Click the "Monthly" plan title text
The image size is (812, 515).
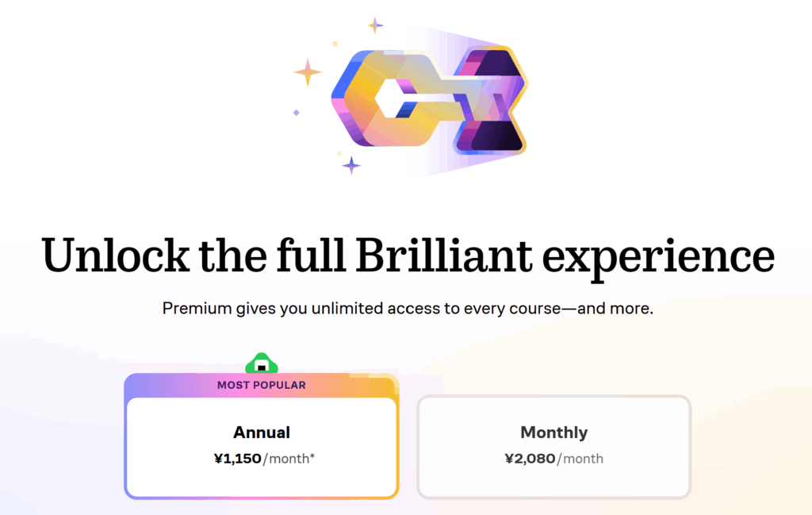point(554,432)
